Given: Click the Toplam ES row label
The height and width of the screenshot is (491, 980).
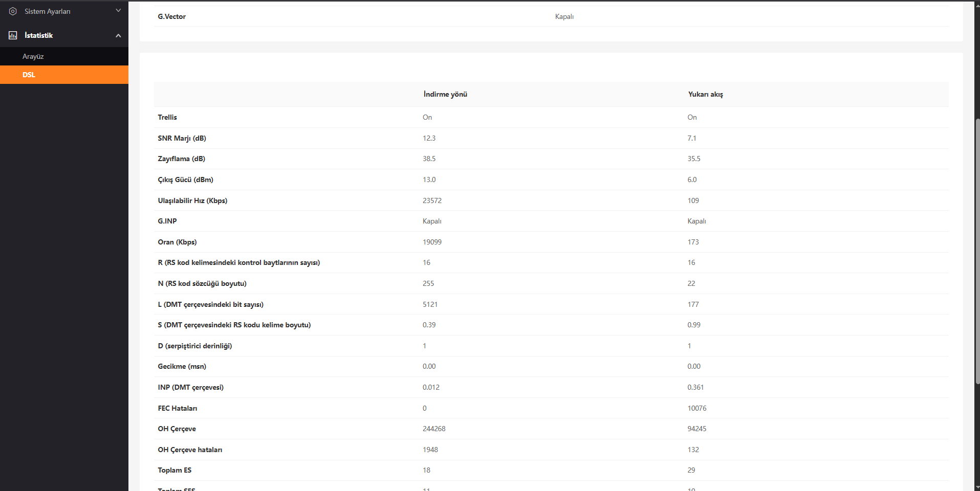Looking at the screenshot, I should click(x=175, y=470).
